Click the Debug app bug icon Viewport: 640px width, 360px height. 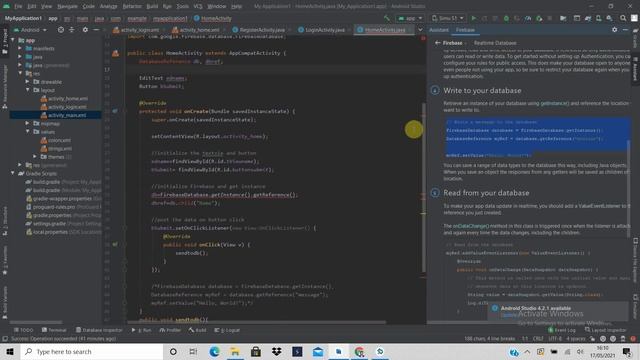coord(506,18)
